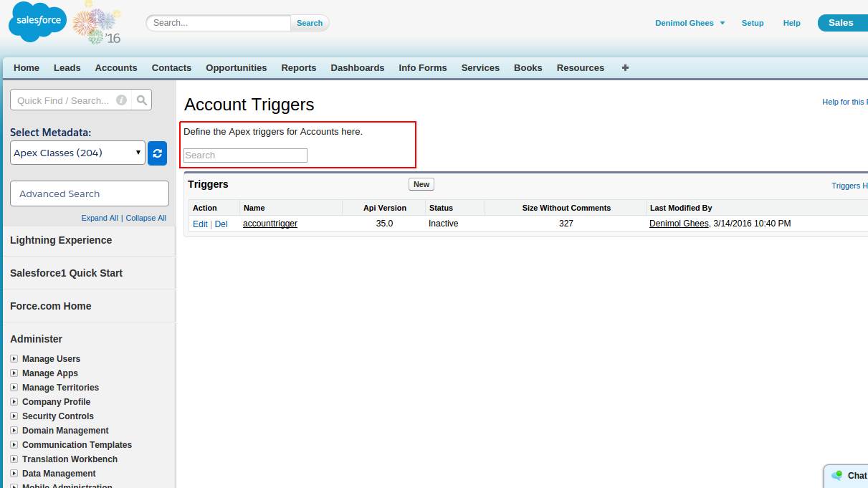Expand the Communication Templates section
This screenshot has height=488, width=868.
[x=14, y=445]
